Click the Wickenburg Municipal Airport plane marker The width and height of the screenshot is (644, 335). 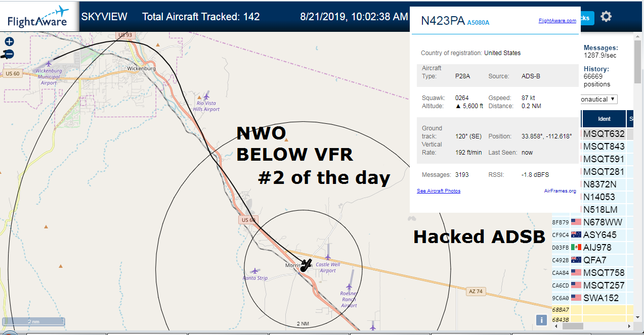tap(49, 63)
